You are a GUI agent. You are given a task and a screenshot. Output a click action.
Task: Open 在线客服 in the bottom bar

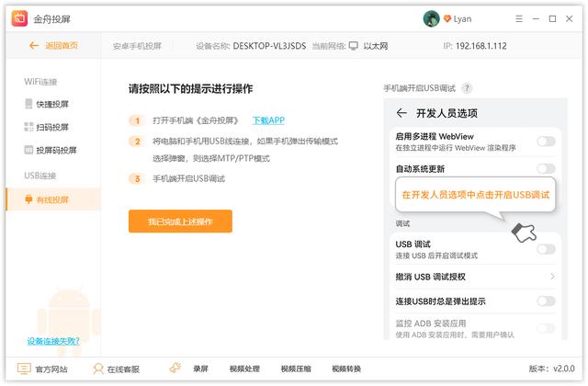tap(123, 369)
